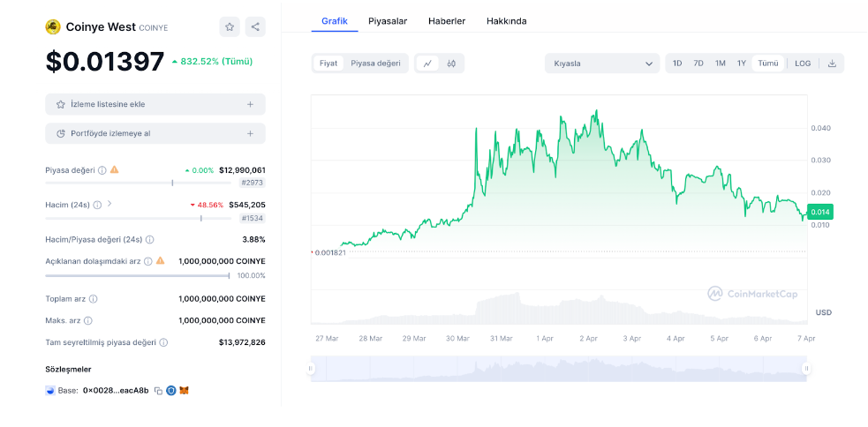Open the Kıyasla dropdown
868x427 pixels.
click(602, 64)
